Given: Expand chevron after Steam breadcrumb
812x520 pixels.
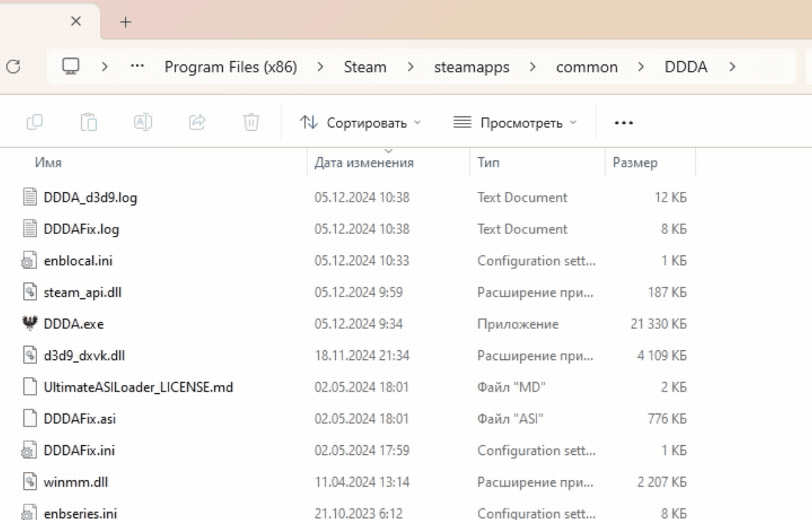Looking at the screenshot, I should pyautogui.click(x=411, y=67).
